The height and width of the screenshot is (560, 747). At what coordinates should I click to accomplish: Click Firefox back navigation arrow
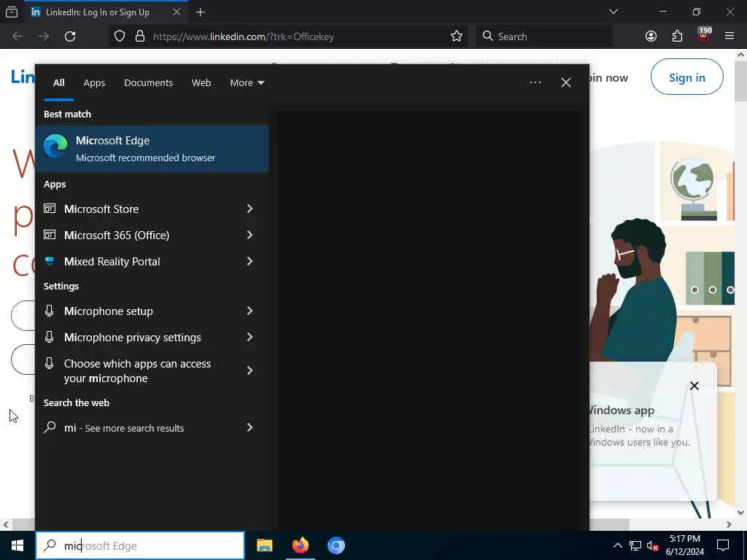pos(18,36)
